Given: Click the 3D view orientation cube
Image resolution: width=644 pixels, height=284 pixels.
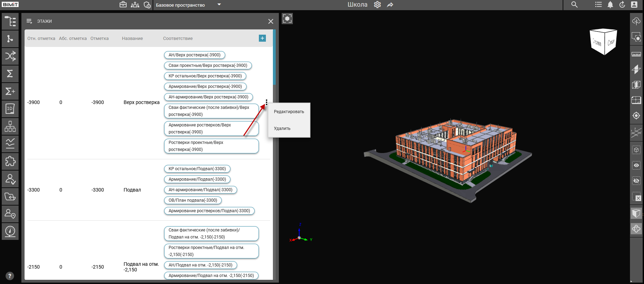Looking at the screenshot, I should coord(603,42).
